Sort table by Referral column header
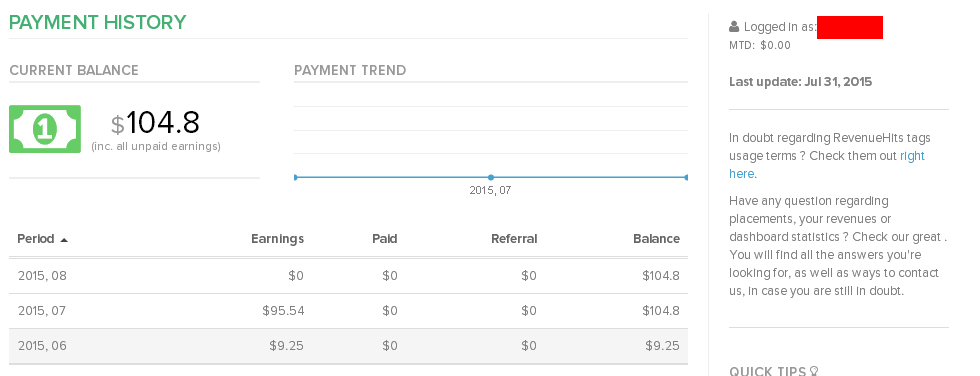 point(514,239)
